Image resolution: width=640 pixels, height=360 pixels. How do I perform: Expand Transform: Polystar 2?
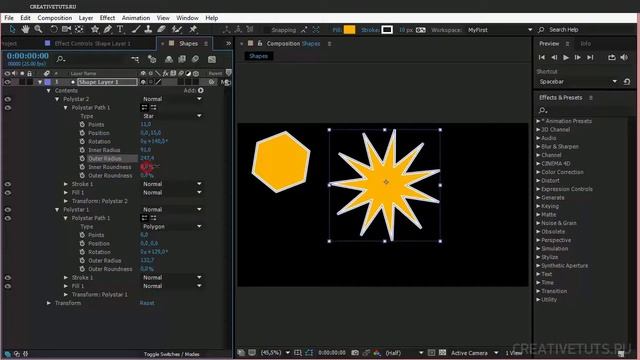[66, 201]
